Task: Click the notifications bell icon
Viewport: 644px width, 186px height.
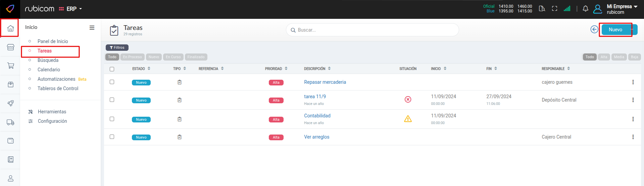Action: click(x=585, y=9)
